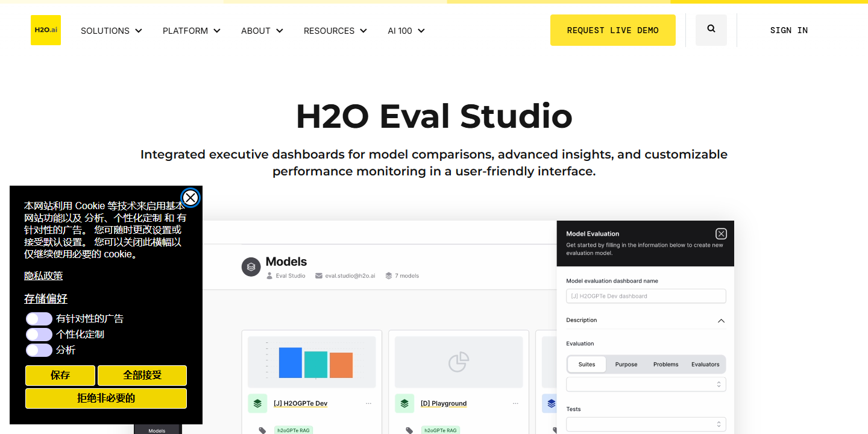Click the [J] H2OGPTe Dev bar chart thumbnail

(x=312, y=362)
